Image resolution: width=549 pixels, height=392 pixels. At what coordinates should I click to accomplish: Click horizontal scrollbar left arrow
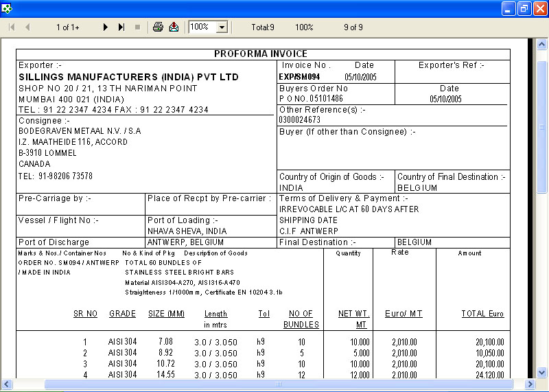pyautogui.click(x=6, y=384)
